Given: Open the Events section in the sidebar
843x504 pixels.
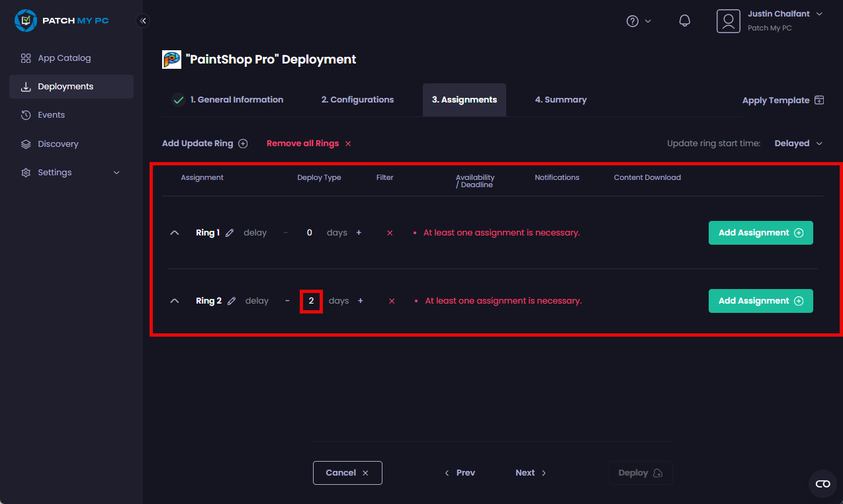Looking at the screenshot, I should tap(52, 115).
